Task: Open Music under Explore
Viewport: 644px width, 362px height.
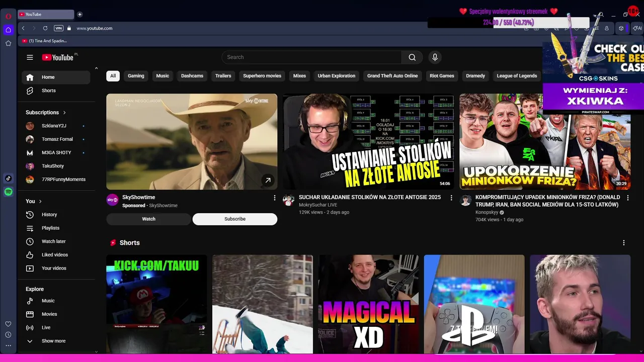Action: [56, 301]
